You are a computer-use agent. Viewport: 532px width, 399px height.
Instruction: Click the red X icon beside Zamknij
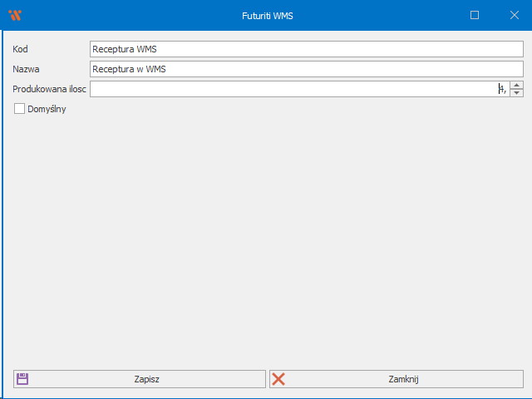pos(278,379)
